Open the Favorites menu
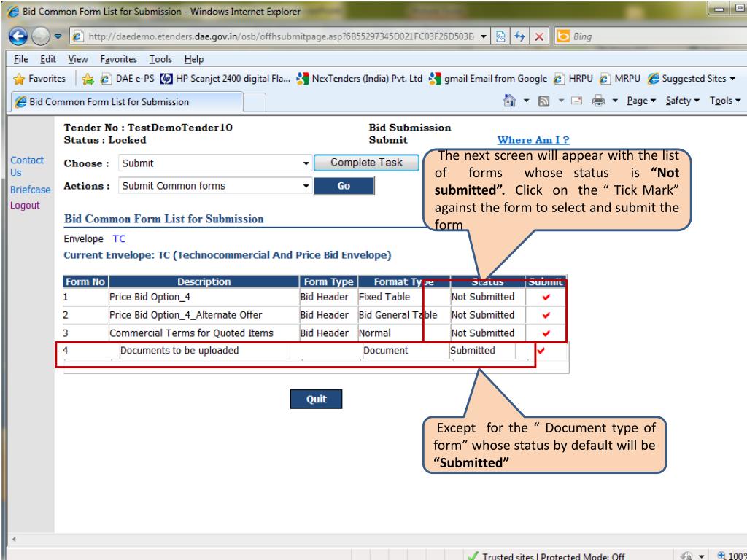747x560 pixels. tap(119, 59)
